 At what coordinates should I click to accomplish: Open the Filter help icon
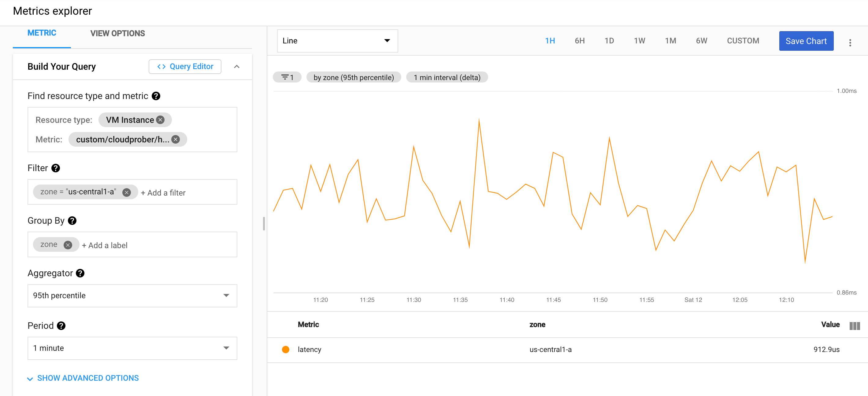point(56,168)
